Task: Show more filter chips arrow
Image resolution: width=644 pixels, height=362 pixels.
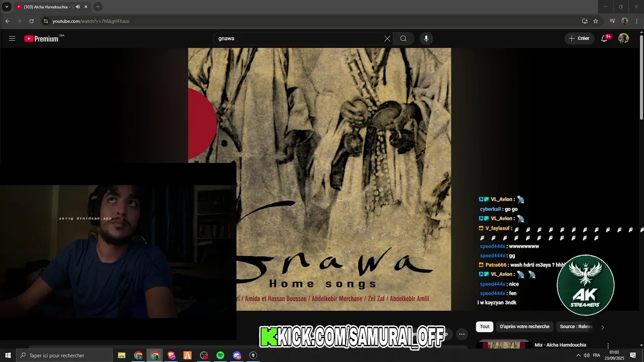Action: coord(603,327)
